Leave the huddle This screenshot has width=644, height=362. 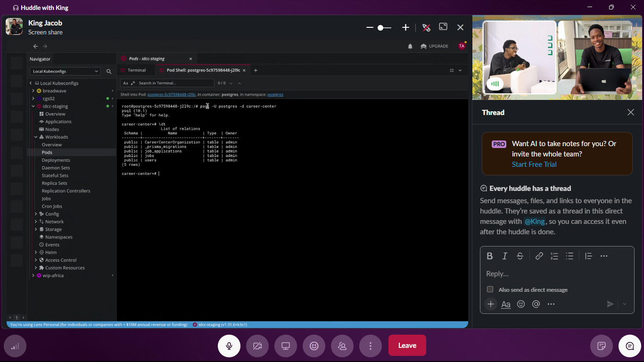[407, 346]
